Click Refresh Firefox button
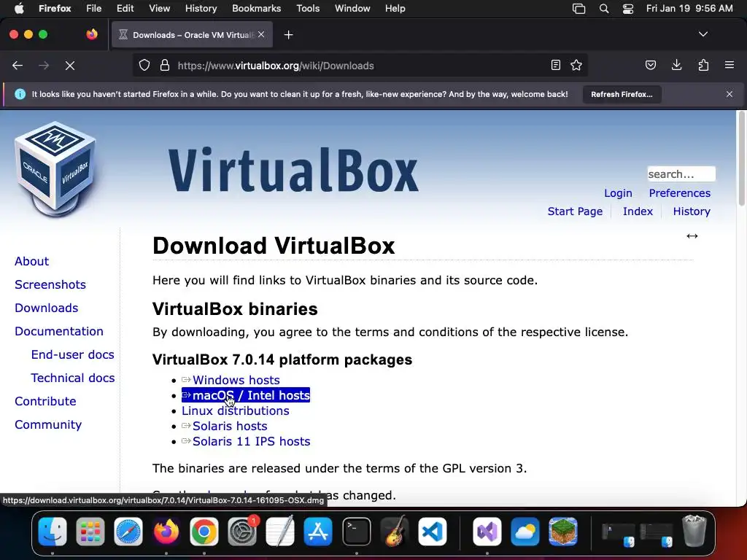 point(622,94)
